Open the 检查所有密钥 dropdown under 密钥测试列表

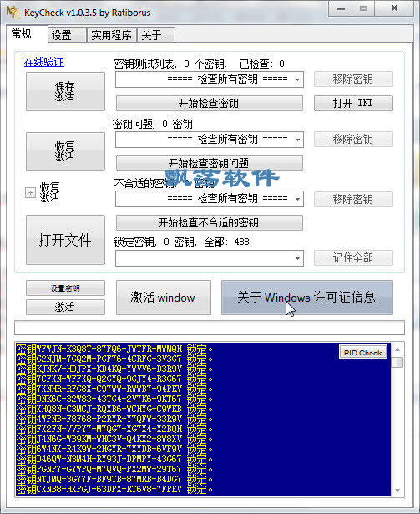[297, 79]
